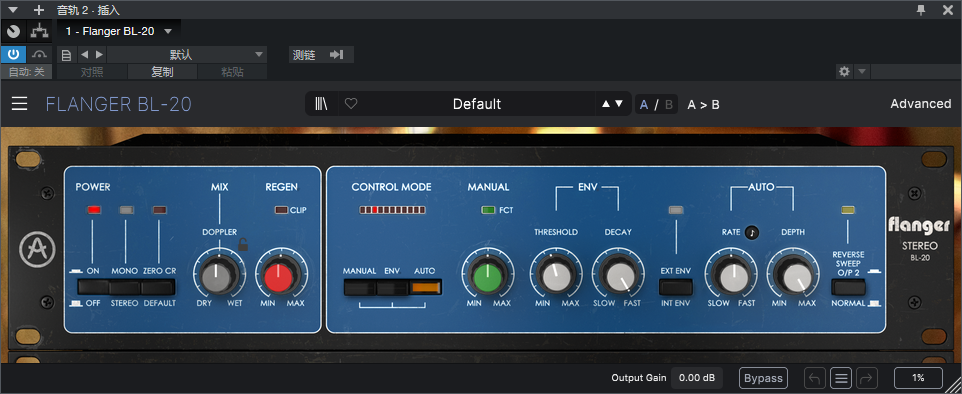Click the Arturia logo on the rack

(37, 249)
